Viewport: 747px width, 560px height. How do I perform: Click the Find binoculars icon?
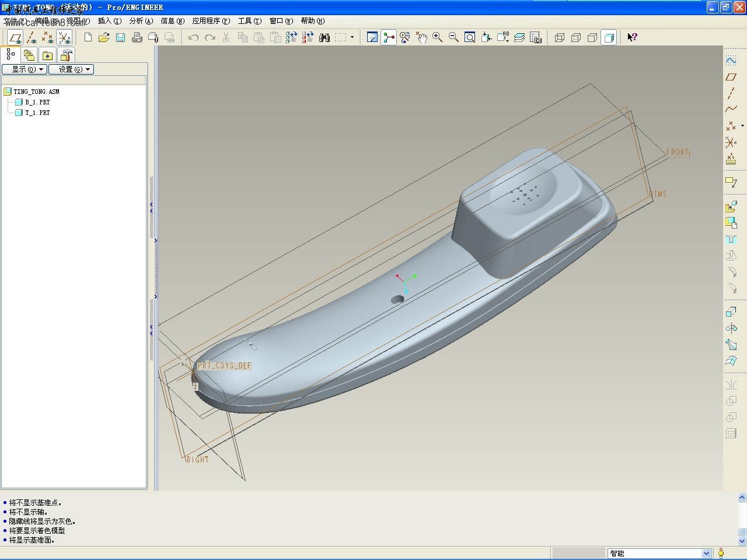tap(324, 38)
